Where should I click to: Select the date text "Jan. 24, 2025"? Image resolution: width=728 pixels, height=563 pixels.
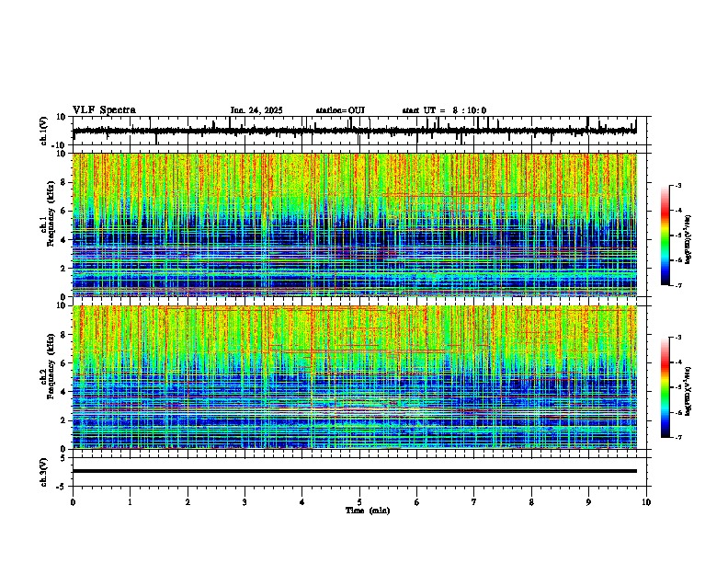(256, 110)
